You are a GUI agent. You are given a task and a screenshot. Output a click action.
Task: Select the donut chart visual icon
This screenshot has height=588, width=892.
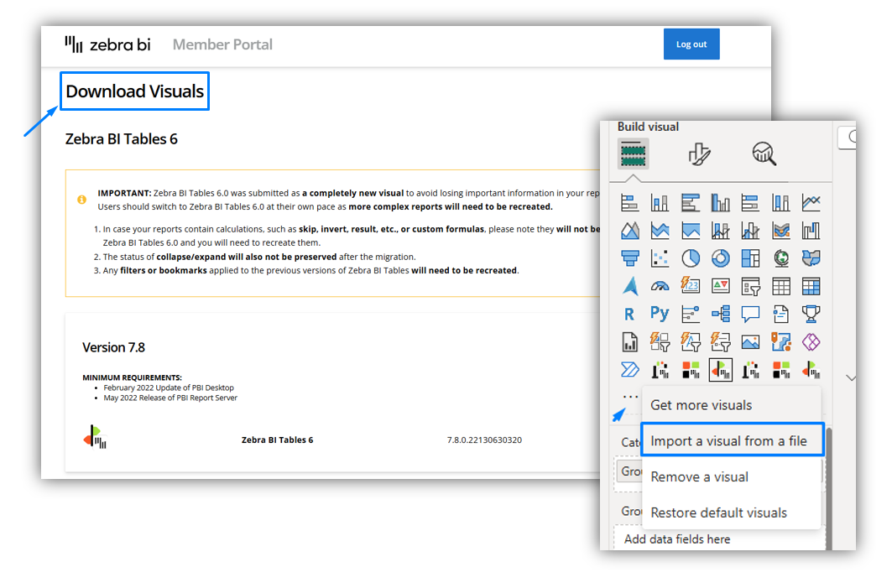click(x=720, y=258)
